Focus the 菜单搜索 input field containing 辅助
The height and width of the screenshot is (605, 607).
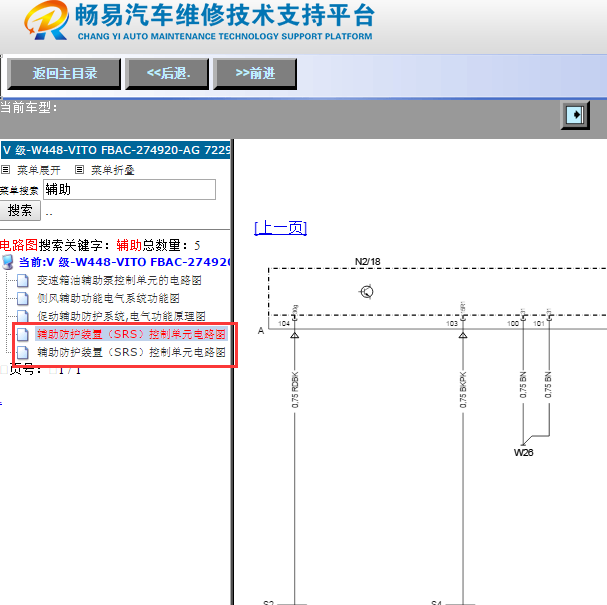pos(129,190)
